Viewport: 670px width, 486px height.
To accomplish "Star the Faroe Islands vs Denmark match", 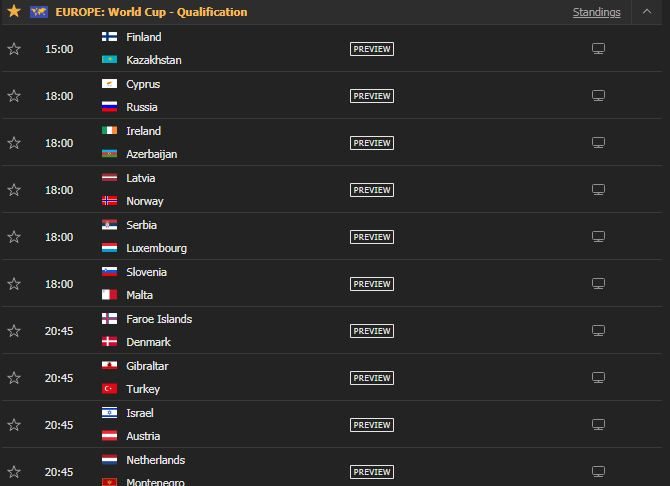I will pos(14,331).
